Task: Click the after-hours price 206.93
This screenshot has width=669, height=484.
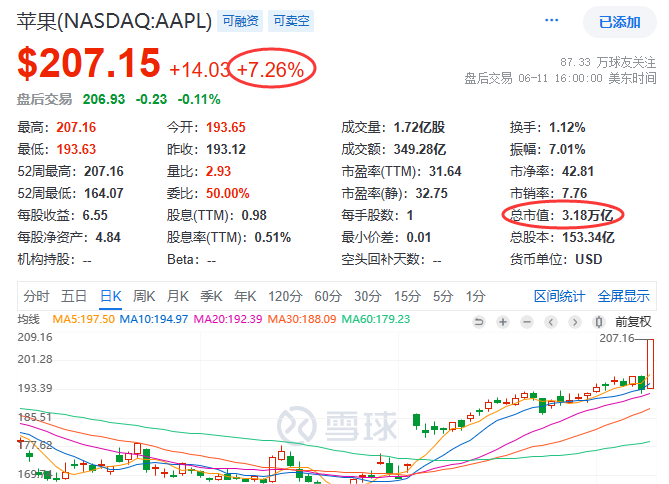Action: tap(104, 99)
